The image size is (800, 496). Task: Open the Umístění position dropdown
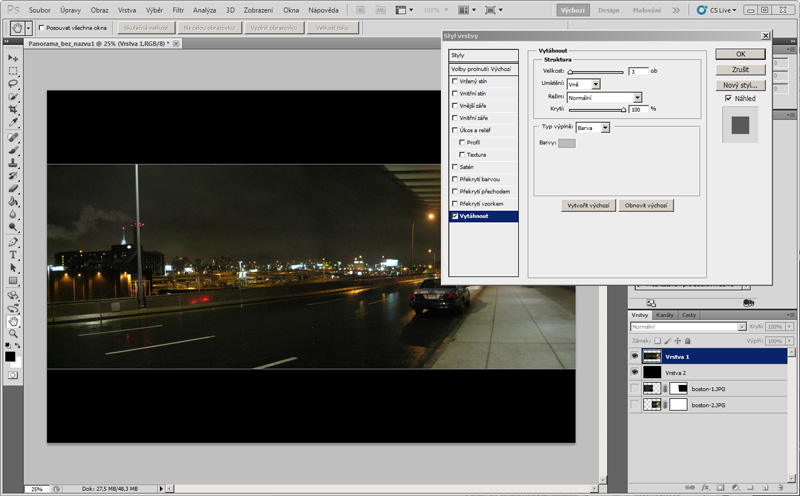583,84
